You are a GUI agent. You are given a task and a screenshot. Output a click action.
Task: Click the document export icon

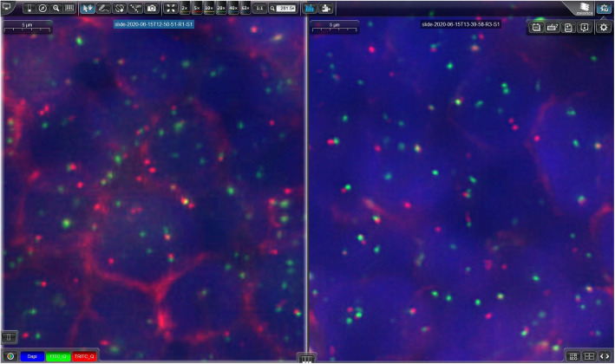568,27
